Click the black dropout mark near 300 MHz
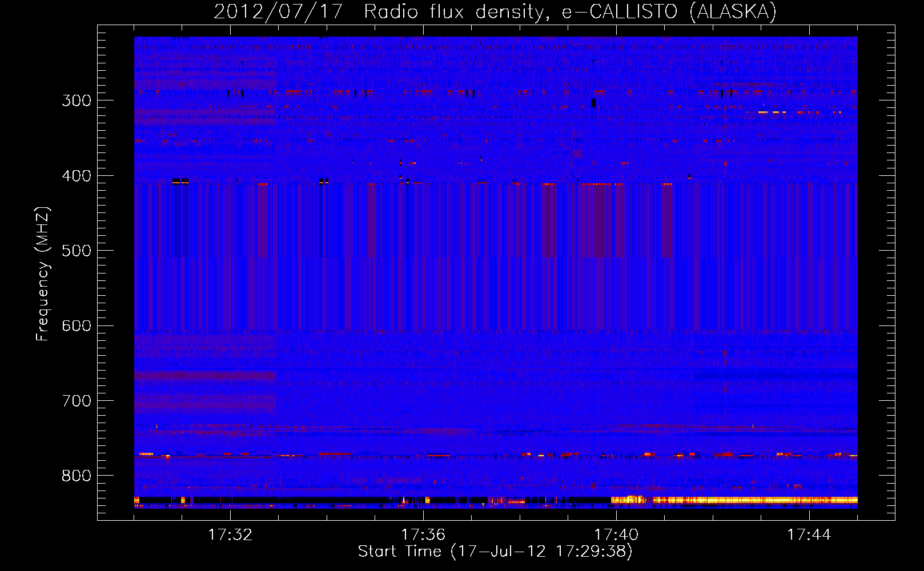Screen dimensions: 924x571 pos(593,103)
